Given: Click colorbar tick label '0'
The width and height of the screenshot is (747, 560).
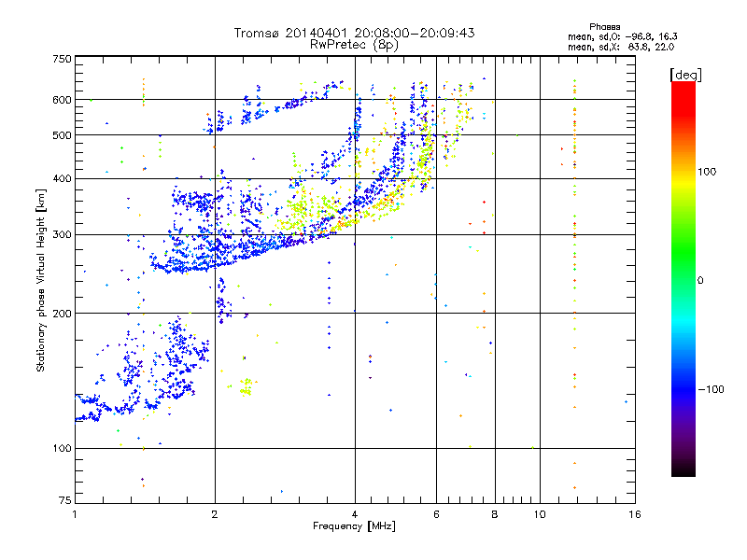Looking at the screenshot, I should [x=700, y=281].
